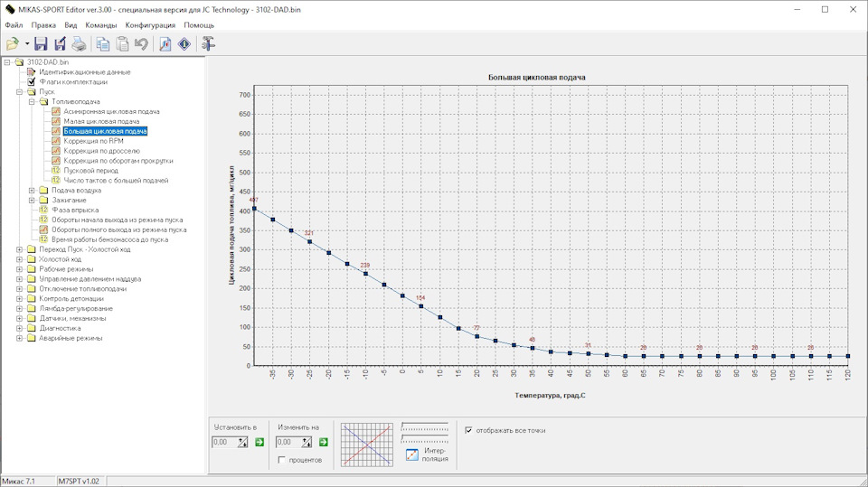This screenshot has width=868, height=487.
Task: Click the Интерполяция button
Action: 426,454
